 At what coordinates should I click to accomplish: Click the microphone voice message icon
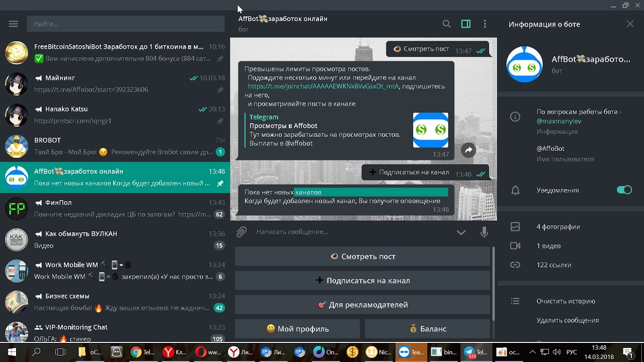(484, 232)
